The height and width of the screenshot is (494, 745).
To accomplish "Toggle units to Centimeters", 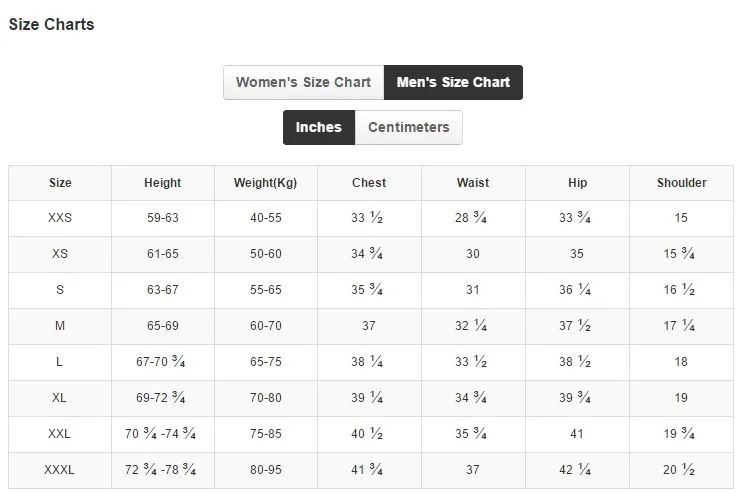I will [409, 127].
